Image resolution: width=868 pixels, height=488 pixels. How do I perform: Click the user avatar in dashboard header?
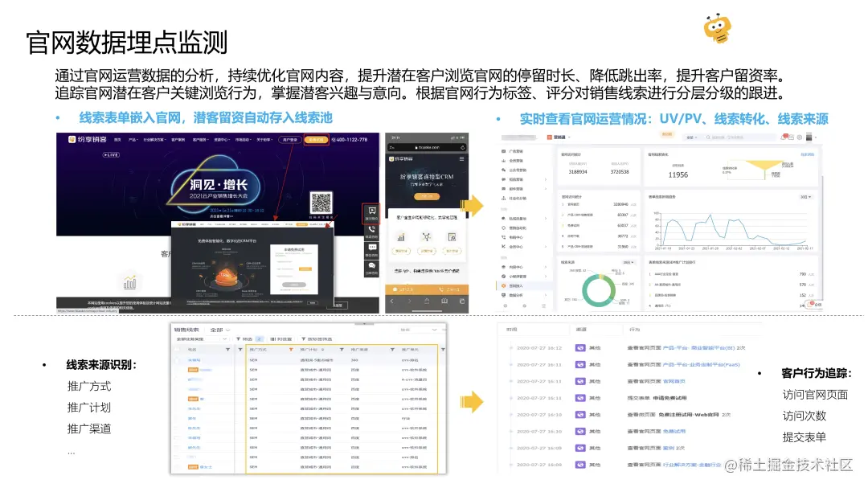(x=809, y=137)
